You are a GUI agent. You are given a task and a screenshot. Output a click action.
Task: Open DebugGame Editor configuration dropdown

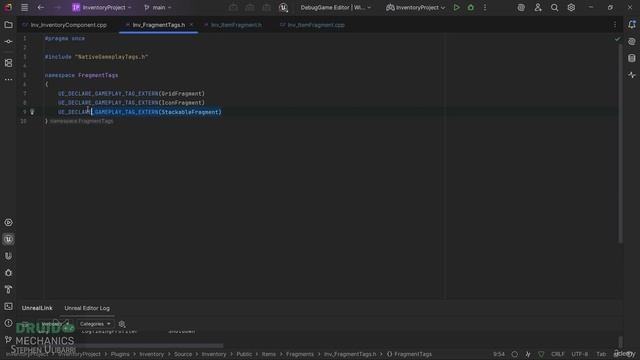coord(336,7)
